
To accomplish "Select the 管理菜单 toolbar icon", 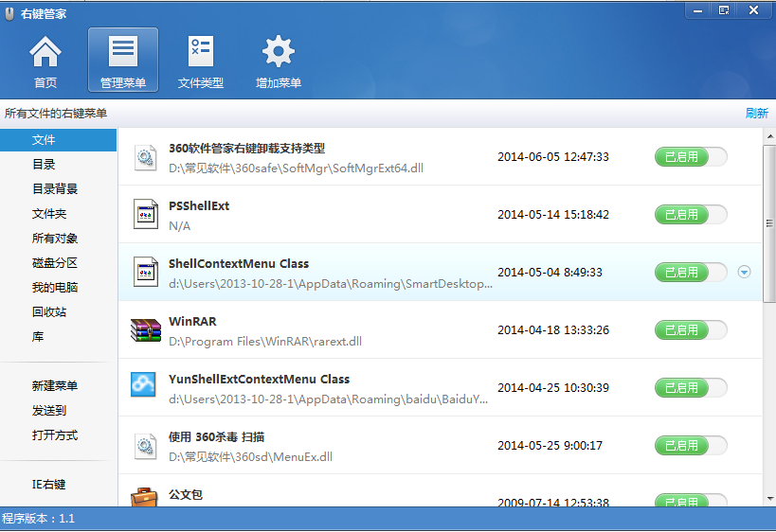I will point(123,61).
